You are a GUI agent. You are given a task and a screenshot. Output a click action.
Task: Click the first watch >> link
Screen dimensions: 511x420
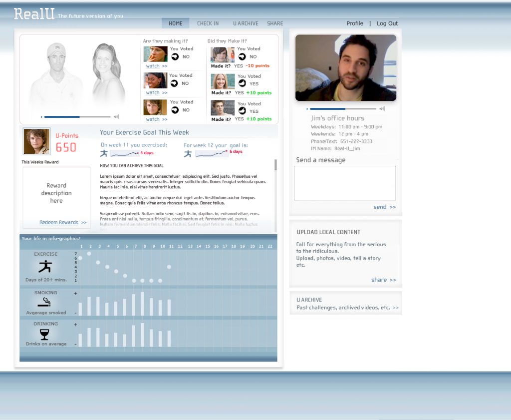[x=156, y=66]
